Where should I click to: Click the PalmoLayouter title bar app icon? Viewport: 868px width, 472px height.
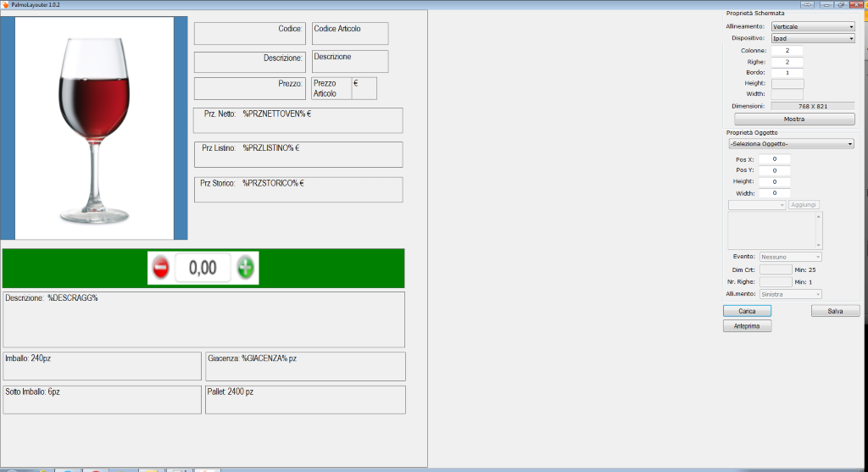pos(5,4)
